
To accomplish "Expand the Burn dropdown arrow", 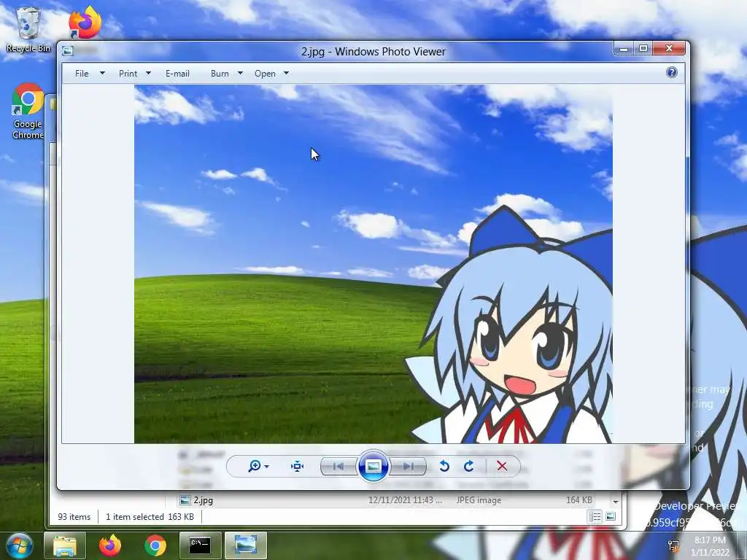I will pyautogui.click(x=240, y=74).
